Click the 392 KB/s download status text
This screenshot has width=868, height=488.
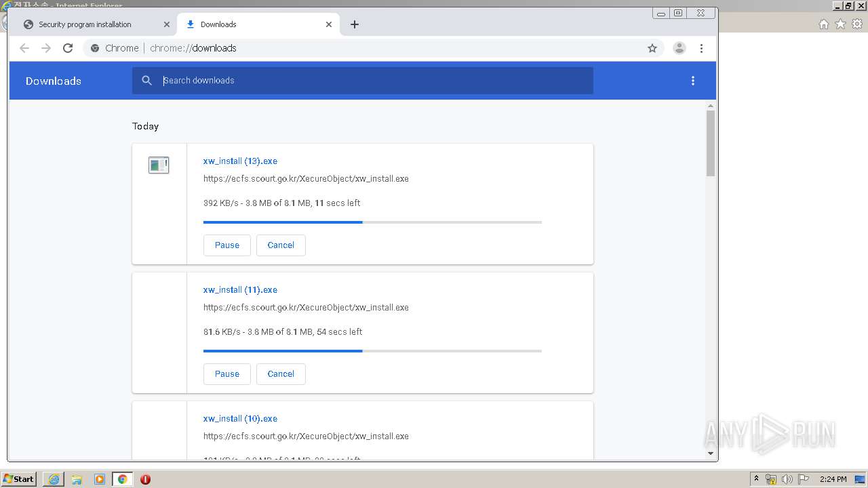[x=281, y=203]
